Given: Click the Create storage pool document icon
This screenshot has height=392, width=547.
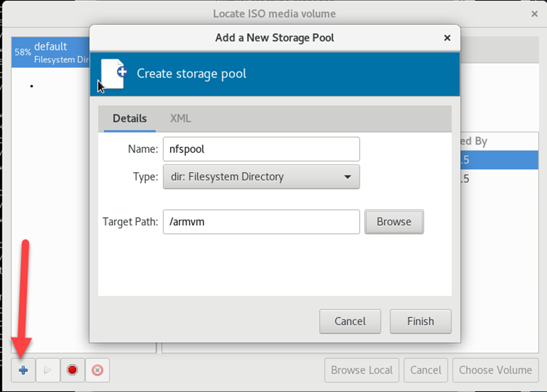Looking at the screenshot, I should tap(114, 73).
